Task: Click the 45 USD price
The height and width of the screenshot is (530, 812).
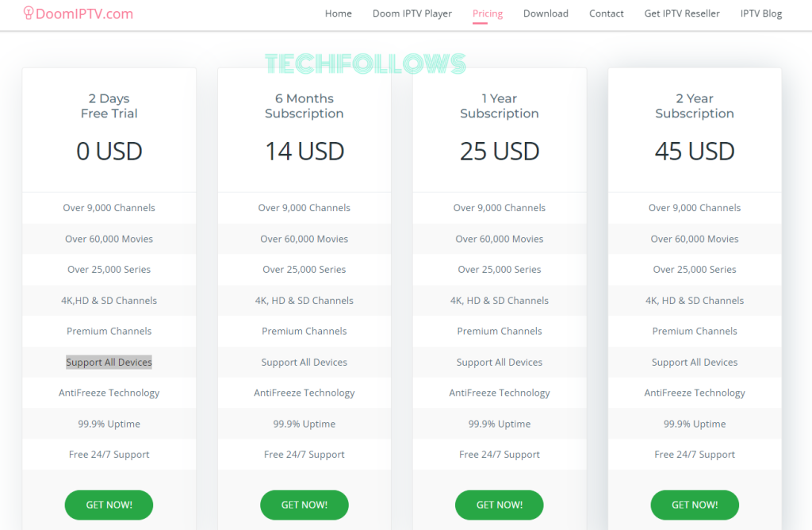Action: click(695, 152)
